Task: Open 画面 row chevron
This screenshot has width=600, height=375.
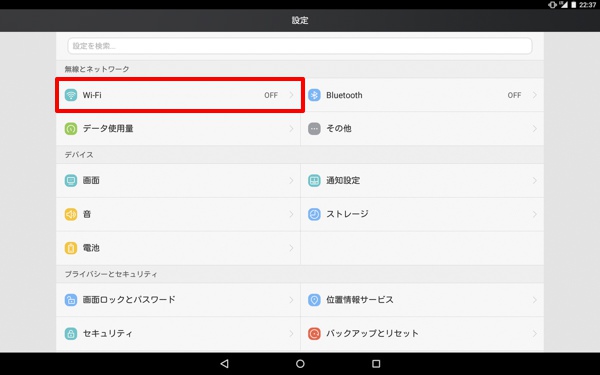Action: [x=291, y=181]
